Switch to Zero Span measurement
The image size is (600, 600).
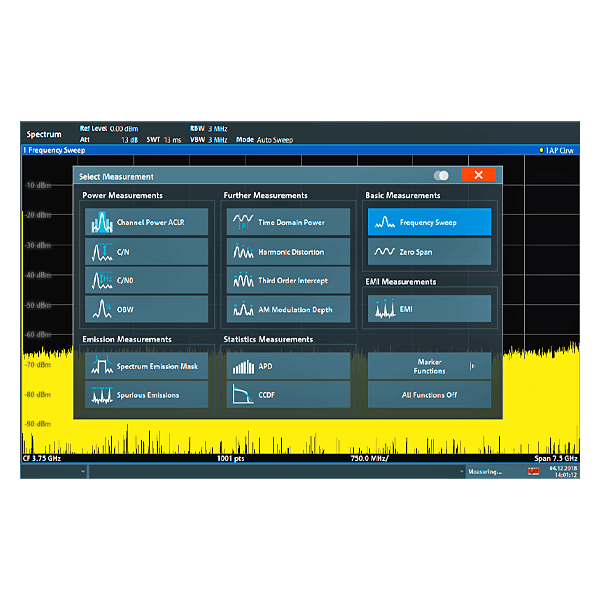point(429,251)
